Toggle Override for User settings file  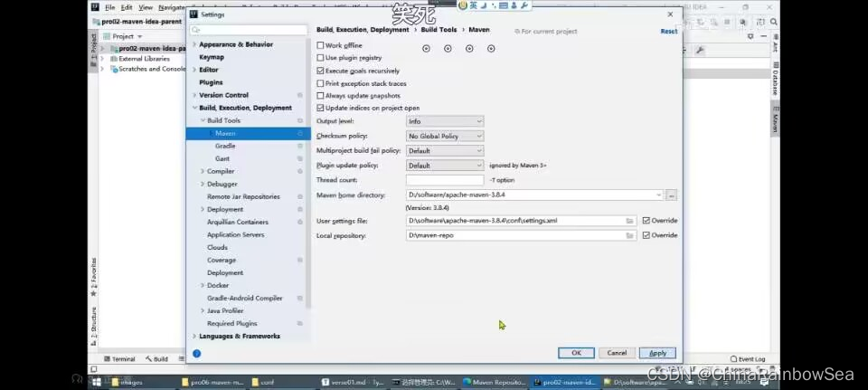pos(646,221)
